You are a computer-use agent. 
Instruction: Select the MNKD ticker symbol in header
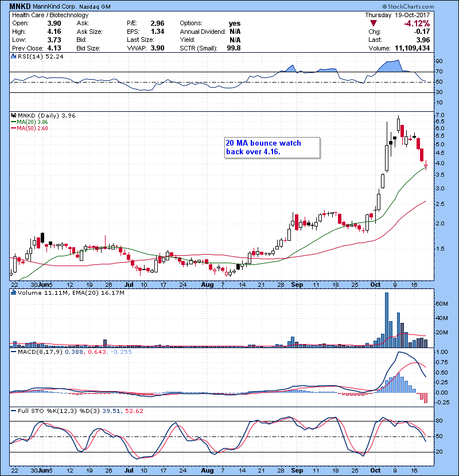coord(20,6)
